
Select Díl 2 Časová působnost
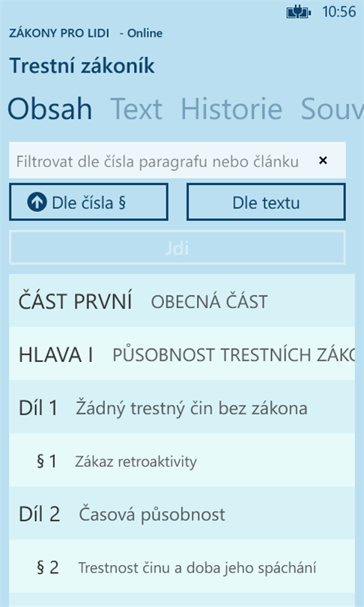pyautogui.click(x=182, y=513)
